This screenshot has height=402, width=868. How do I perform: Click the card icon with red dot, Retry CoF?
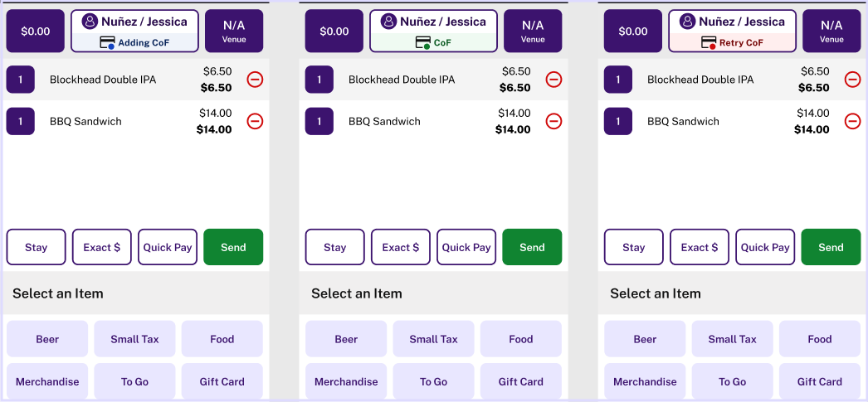coord(709,42)
